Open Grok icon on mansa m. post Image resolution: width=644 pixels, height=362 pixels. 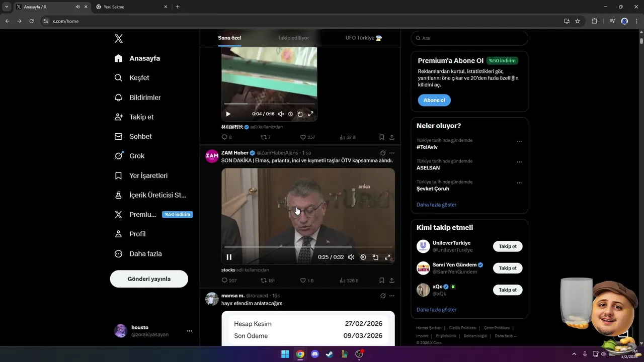[x=383, y=296]
